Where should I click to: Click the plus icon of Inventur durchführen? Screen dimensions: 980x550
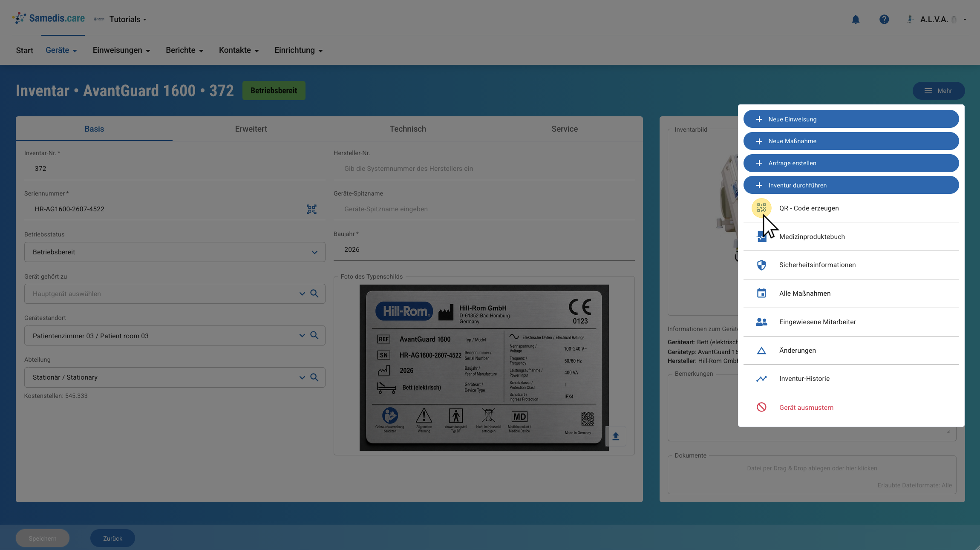pyautogui.click(x=759, y=185)
